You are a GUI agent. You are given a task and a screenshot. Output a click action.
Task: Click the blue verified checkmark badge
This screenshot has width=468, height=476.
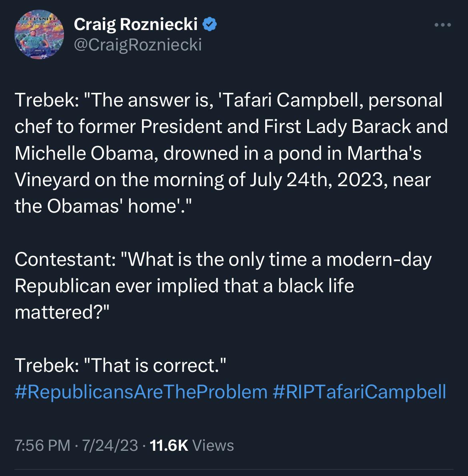pyautogui.click(x=209, y=24)
